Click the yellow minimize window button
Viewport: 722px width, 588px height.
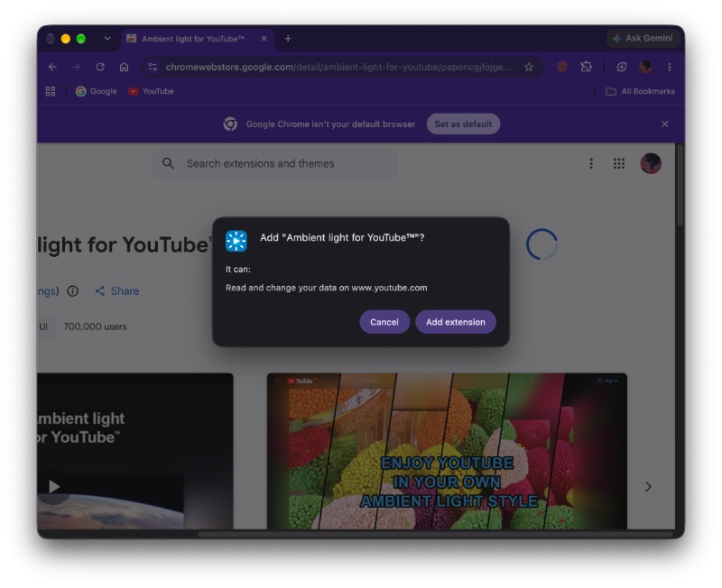pos(65,39)
